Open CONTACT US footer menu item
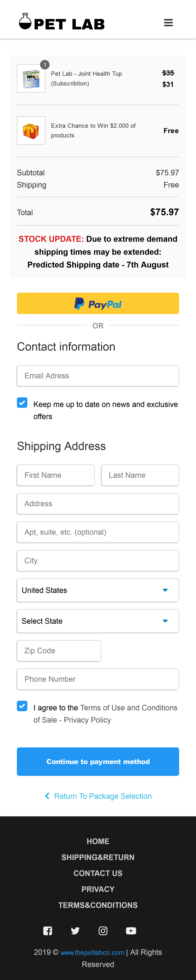 (x=98, y=873)
